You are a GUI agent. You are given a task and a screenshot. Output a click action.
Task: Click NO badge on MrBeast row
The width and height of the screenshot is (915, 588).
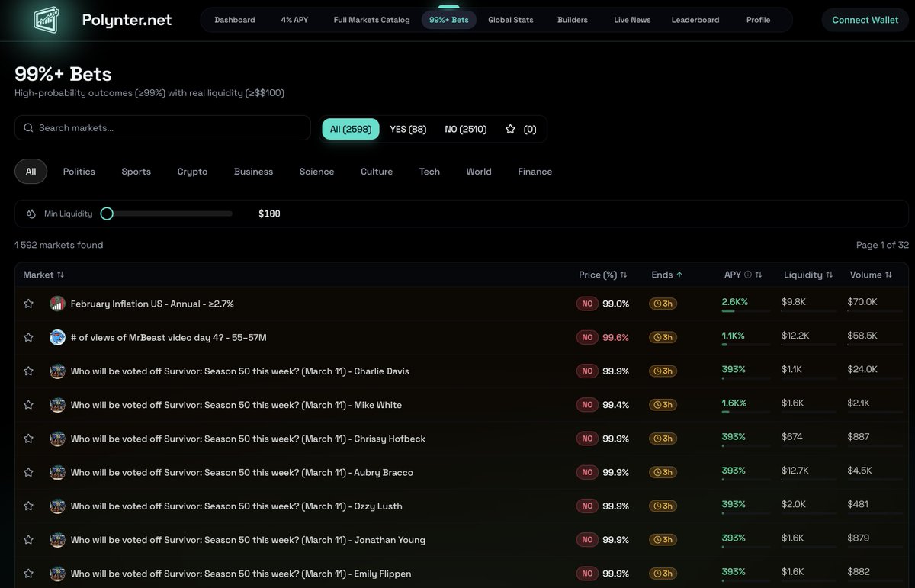[587, 337]
